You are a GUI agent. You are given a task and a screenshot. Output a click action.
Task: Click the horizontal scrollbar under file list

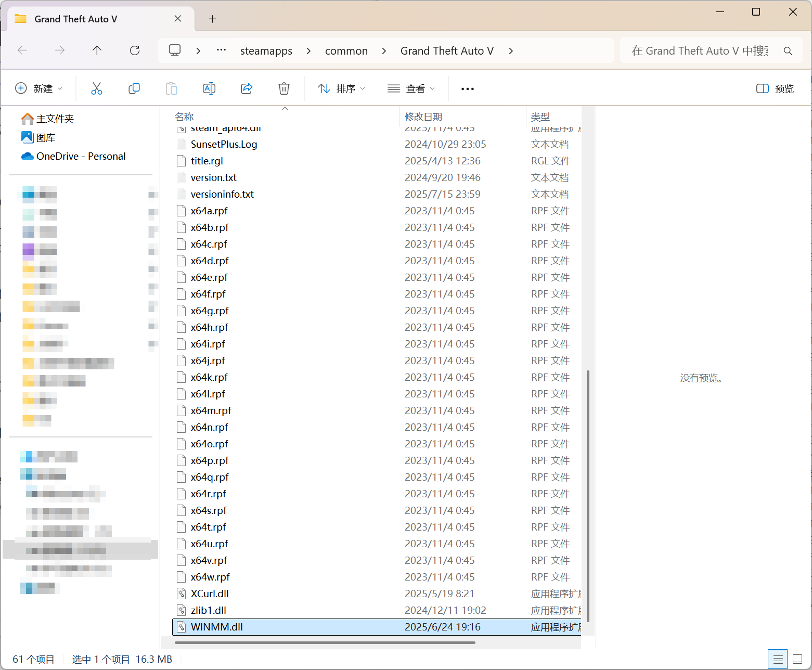coord(325,643)
